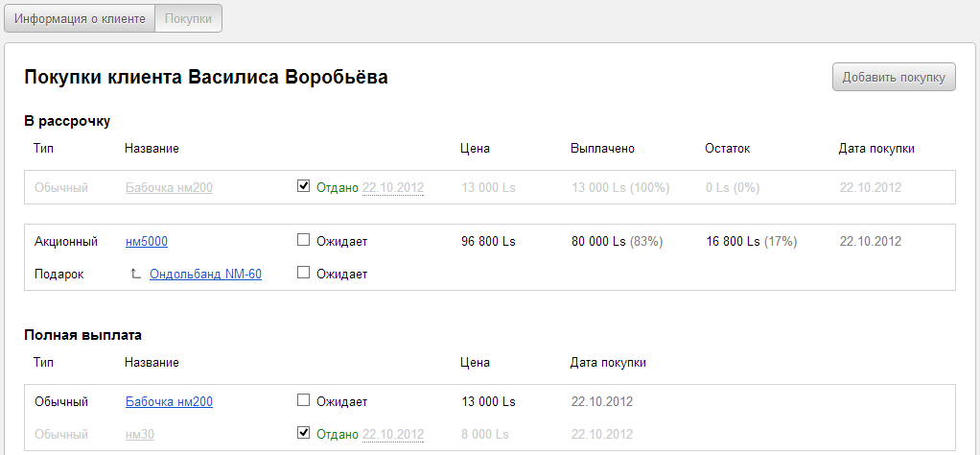Click the 16 800 Ls remaining amount
The image size is (980, 455).
pos(733,242)
